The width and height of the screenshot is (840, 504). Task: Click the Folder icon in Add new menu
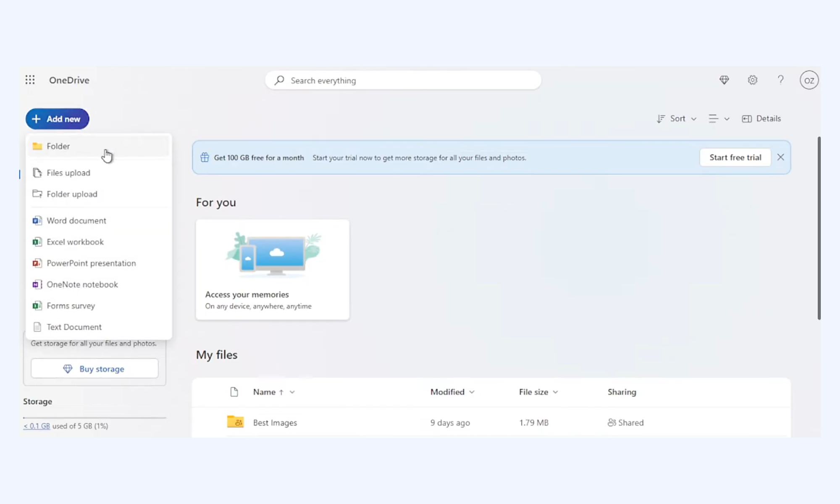pos(37,146)
